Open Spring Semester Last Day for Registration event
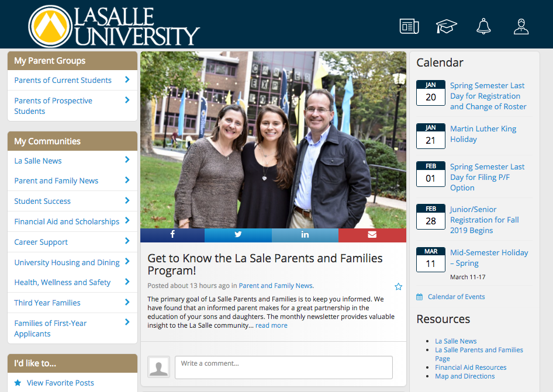This screenshot has height=392, width=553. click(488, 96)
